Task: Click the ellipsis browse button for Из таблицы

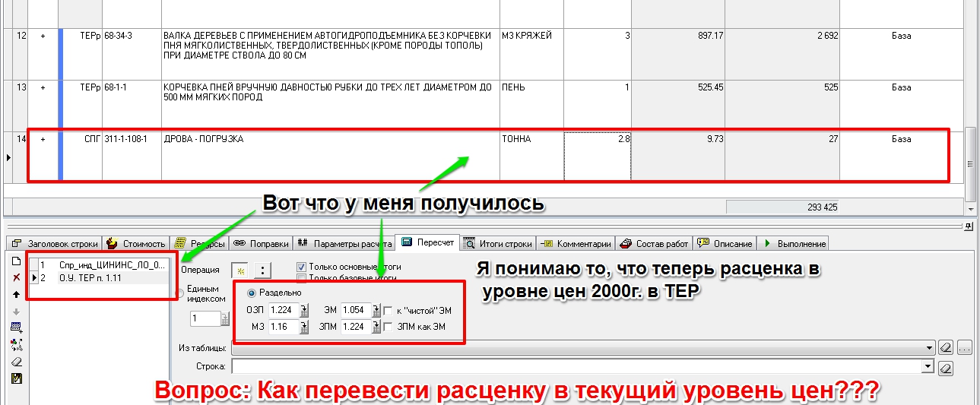Action: pos(965,347)
